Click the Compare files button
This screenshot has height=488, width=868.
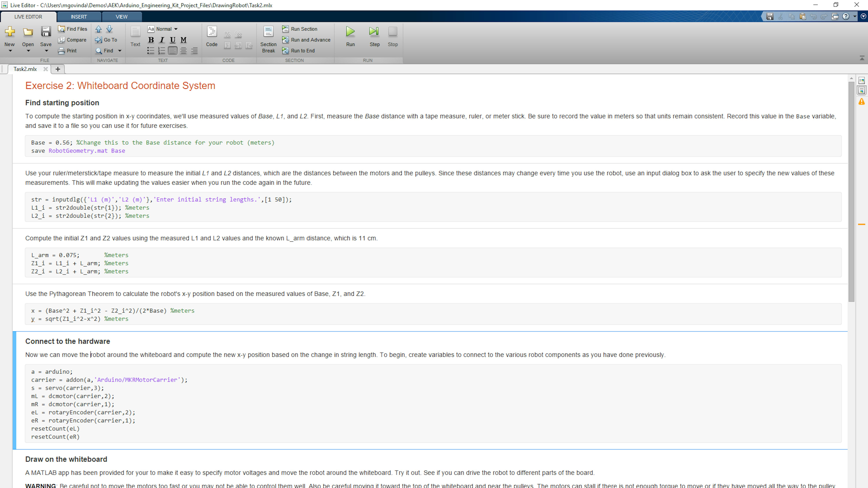[x=72, y=40]
